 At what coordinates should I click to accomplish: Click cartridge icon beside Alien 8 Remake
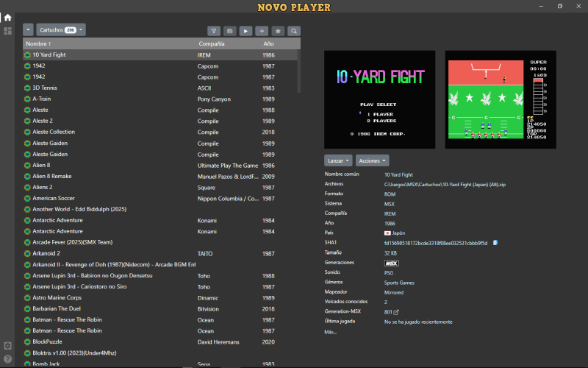tap(27, 177)
